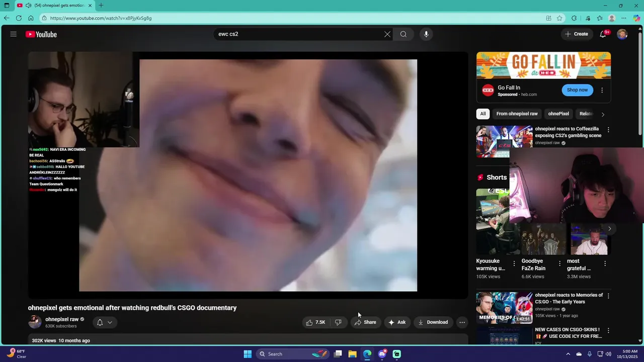Open a new browser tab
Viewport: 644px width, 362px height.
click(x=101, y=6)
